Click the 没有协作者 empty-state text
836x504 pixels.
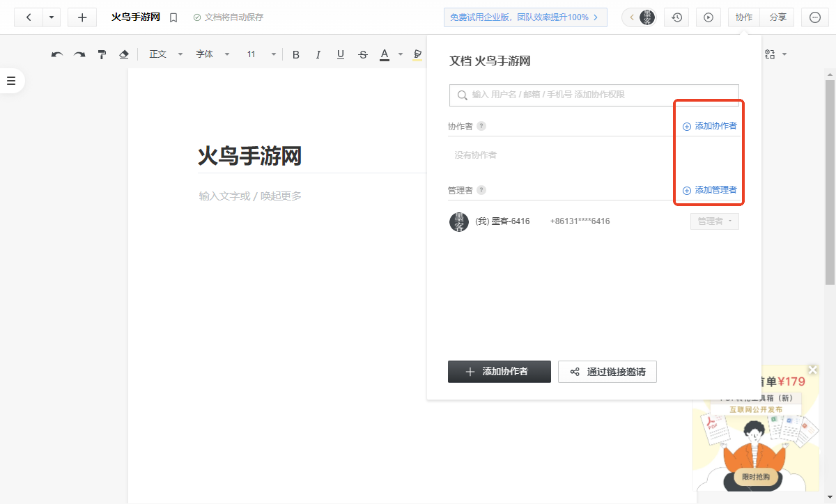[476, 155]
